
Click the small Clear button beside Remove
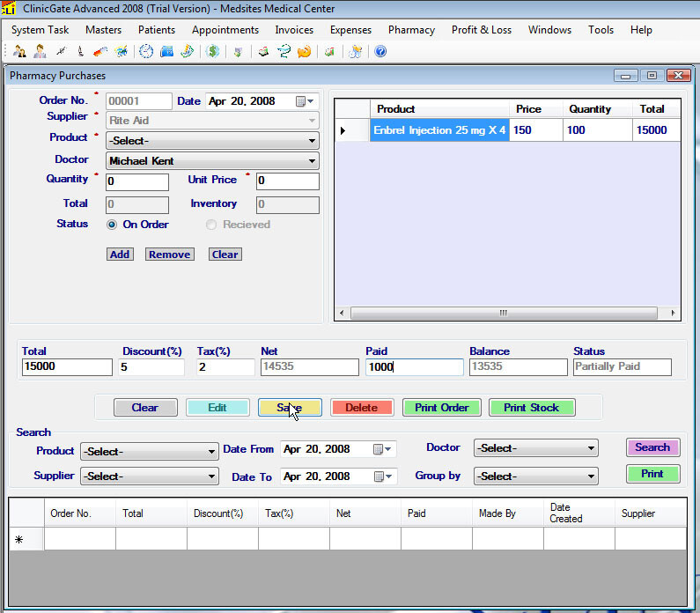click(x=225, y=255)
